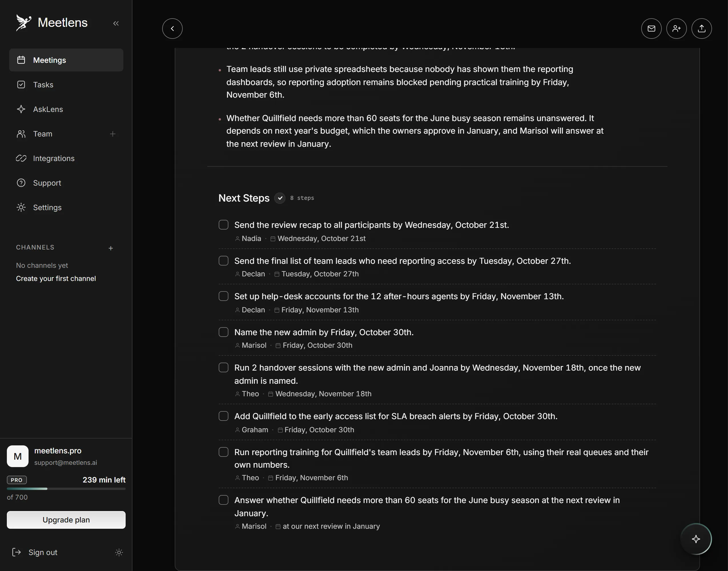Click the Meetlens bird logo

click(23, 23)
